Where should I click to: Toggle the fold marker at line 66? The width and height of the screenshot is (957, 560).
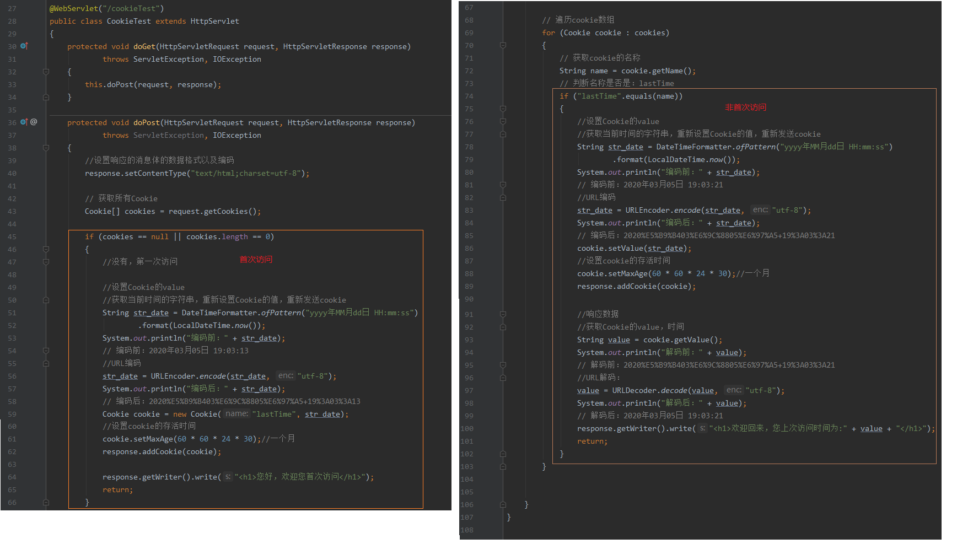[x=46, y=502]
